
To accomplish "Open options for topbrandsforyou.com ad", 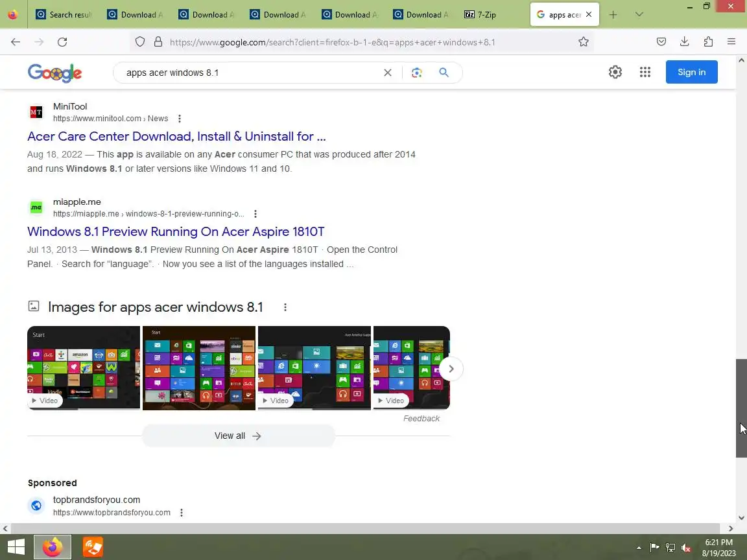I will [182, 513].
